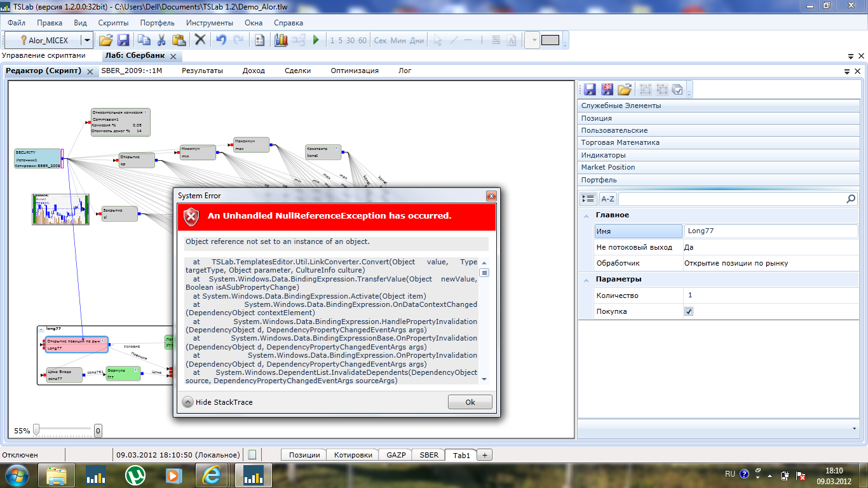Toggle the 60 interval button
Screen dimensions: 868x488
362,41
